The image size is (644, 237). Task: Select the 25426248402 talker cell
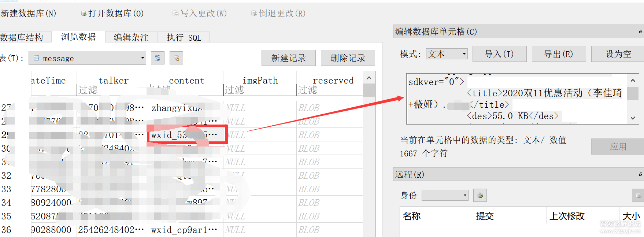[x=114, y=230]
